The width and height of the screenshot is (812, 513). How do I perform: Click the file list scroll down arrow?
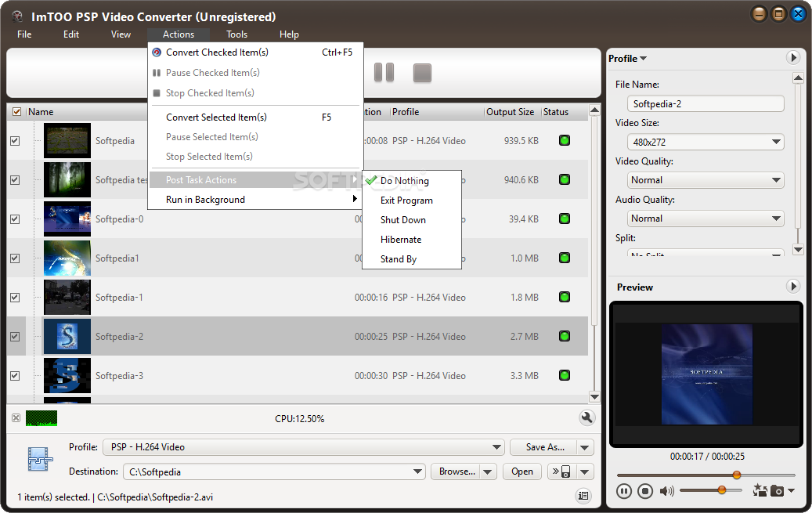point(594,397)
